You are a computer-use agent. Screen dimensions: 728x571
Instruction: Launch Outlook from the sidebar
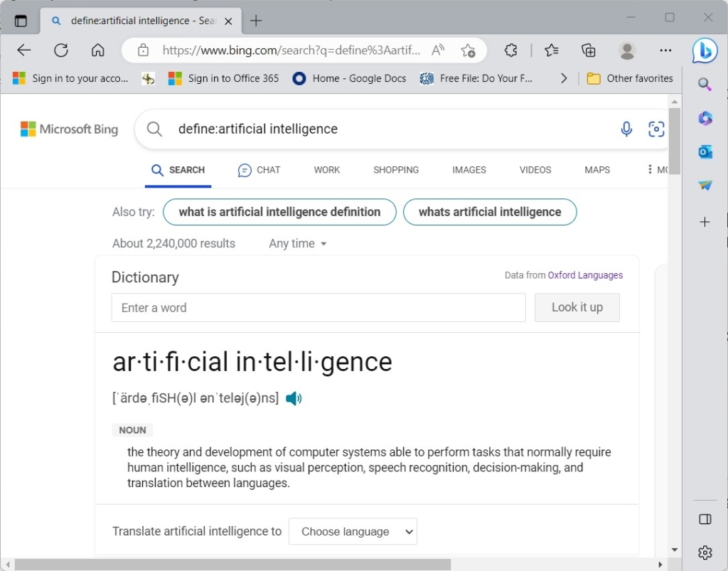pyautogui.click(x=705, y=152)
